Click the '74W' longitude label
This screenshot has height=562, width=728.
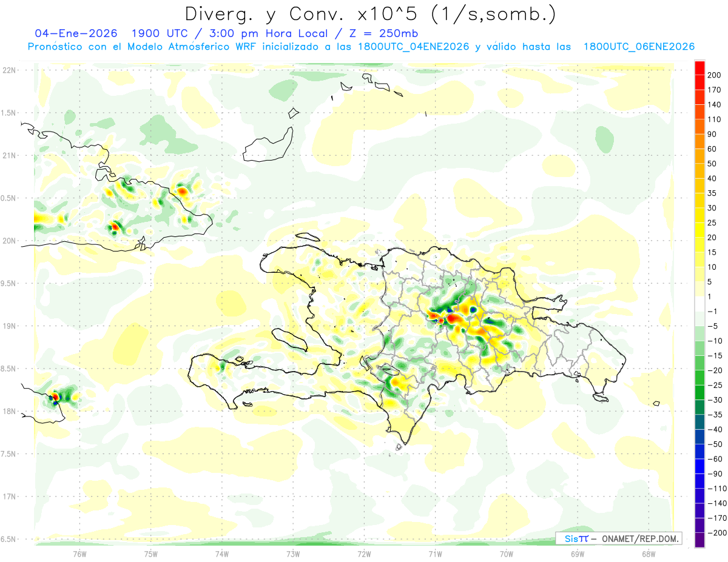[222, 554]
